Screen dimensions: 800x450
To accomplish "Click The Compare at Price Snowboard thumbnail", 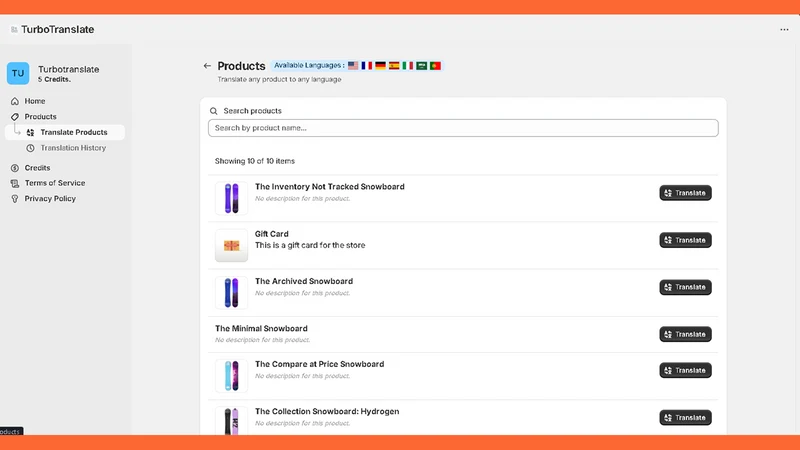I will pos(231,376).
